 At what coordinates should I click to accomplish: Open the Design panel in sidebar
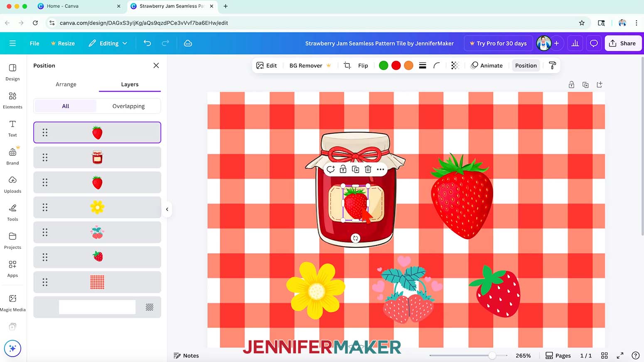pos(12,72)
